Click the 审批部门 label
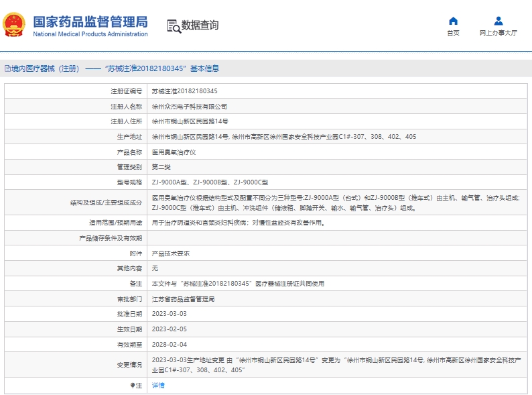Viewport: 532px width, 395px height. [129, 299]
